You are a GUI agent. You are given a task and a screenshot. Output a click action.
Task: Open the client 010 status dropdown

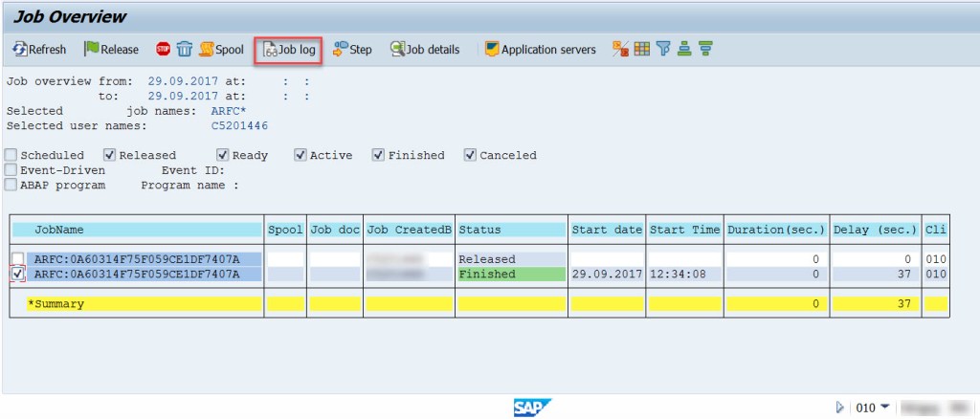(x=884, y=408)
